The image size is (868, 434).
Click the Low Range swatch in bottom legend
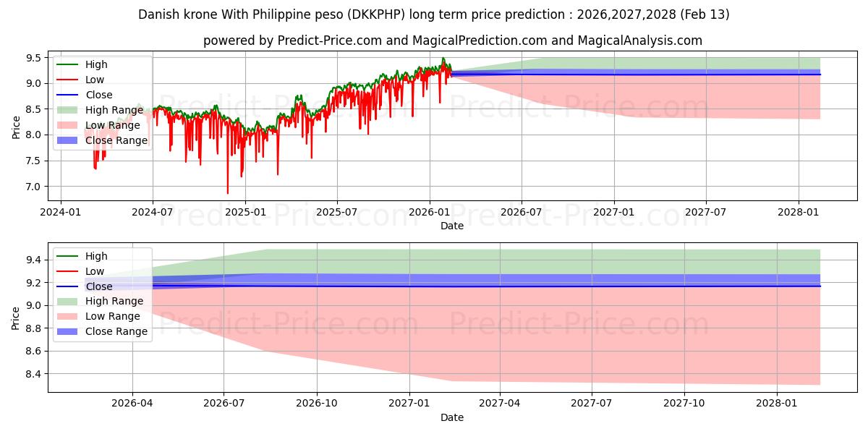coord(67,317)
